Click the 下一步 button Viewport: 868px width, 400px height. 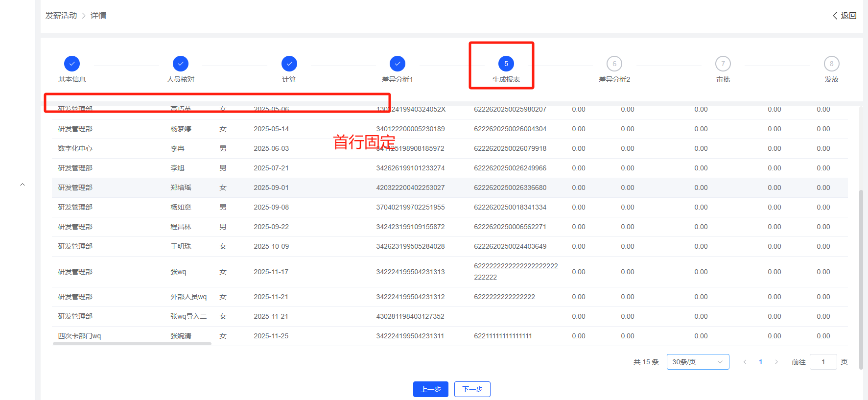(x=472, y=389)
